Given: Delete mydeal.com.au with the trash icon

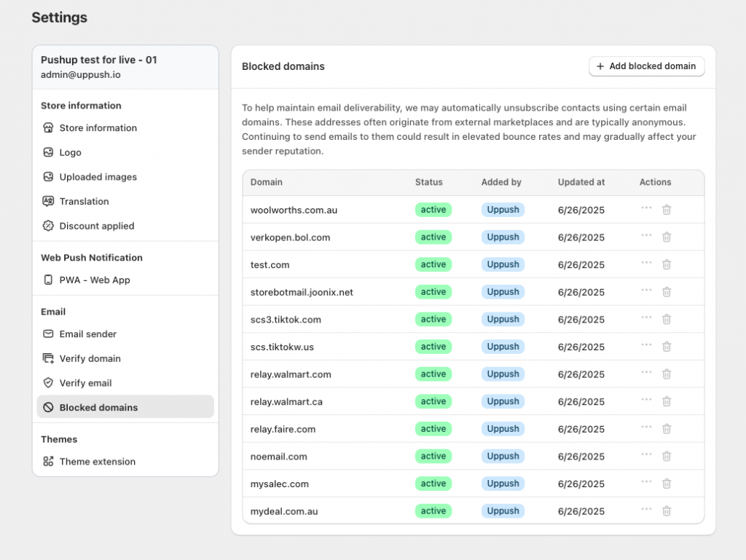Looking at the screenshot, I should point(666,511).
